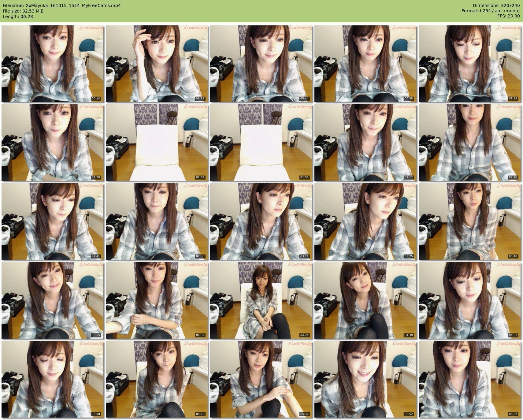The height and width of the screenshot is (420, 523).
Task: Click the frame timestamped 05:52
Action: pos(365,379)
